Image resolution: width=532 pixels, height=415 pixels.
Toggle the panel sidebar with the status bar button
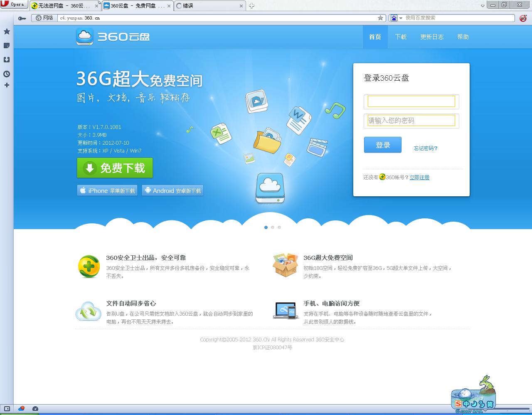point(6,409)
